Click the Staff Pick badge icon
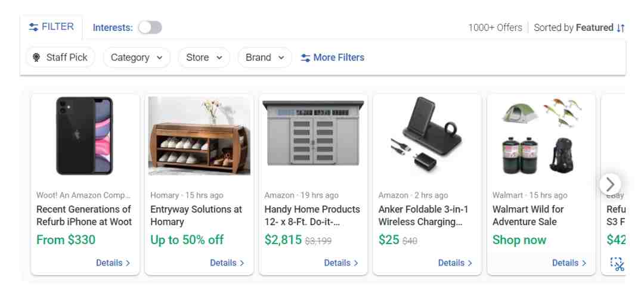The width and height of the screenshot is (644, 287). (x=36, y=57)
